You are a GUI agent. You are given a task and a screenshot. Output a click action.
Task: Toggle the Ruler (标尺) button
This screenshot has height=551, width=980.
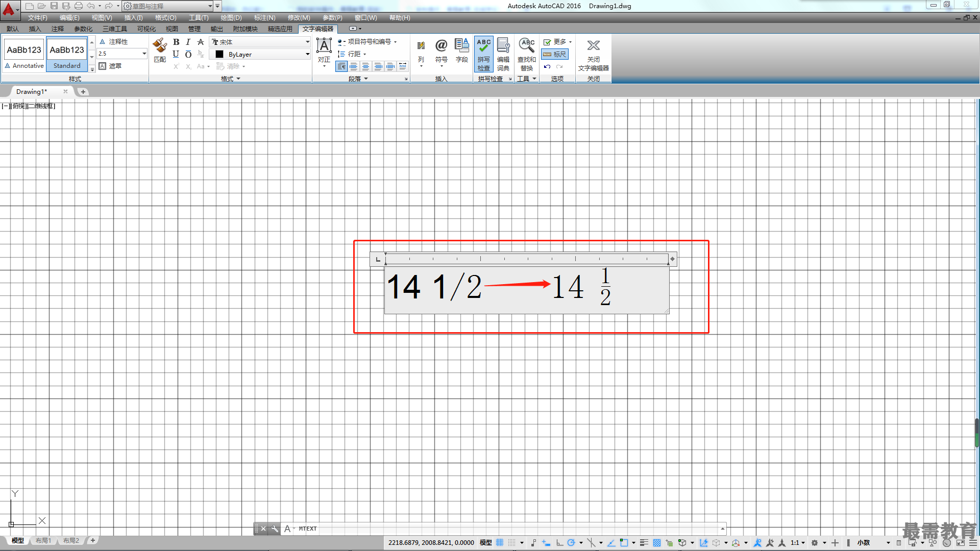click(555, 54)
